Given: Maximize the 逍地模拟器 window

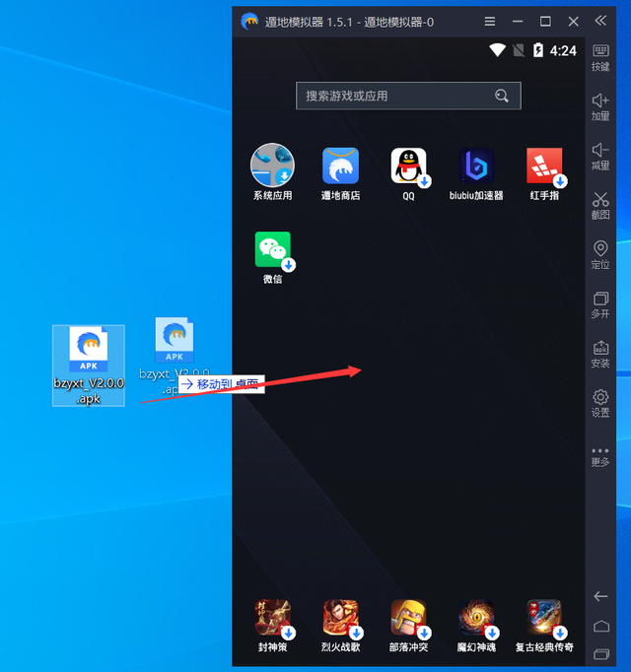Looking at the screenshot, I should tap(545, 21).
